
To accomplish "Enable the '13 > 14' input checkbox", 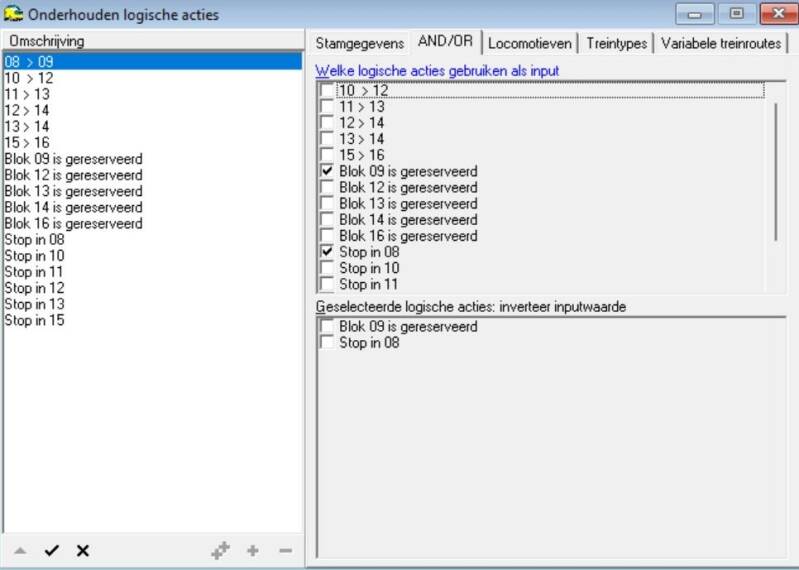I will coord(327,139).
